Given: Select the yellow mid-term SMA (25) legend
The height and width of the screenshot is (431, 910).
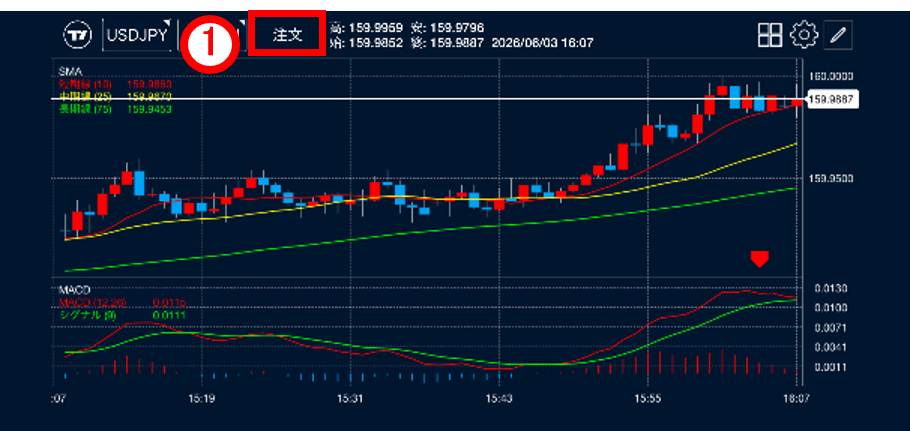Looking at the screenshot, I should [115, 96].
